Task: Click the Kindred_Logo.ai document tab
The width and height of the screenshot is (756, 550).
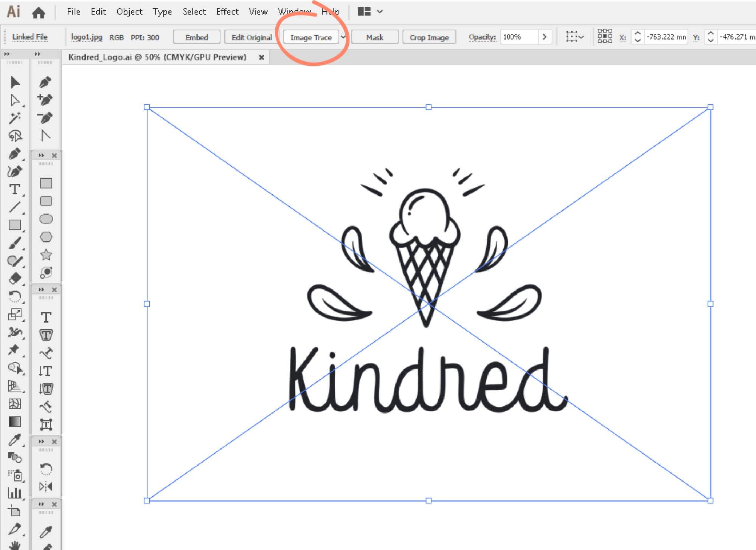Action: [158, 57]
